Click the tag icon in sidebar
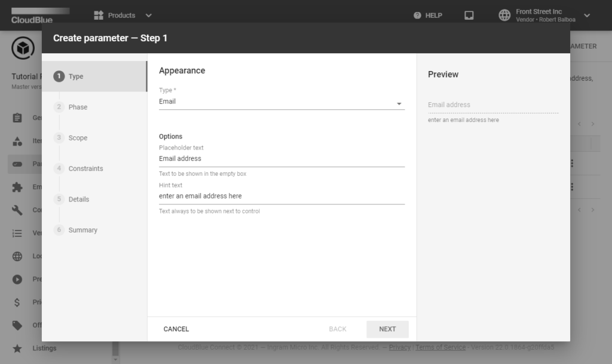The image size is (612, 364). coord(17,325)
